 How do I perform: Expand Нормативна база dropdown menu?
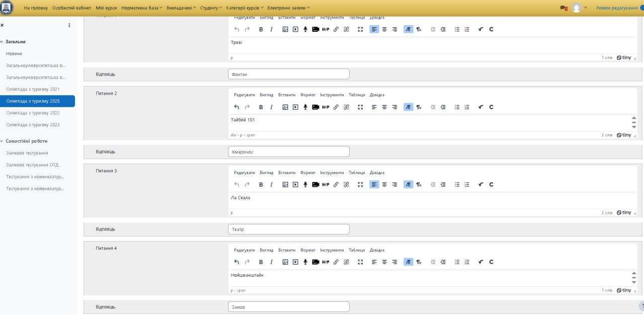(141, 8)
